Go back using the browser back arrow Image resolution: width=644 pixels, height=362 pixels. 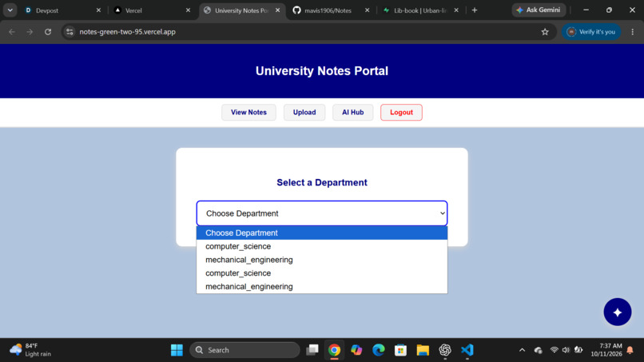pos(12,32)
